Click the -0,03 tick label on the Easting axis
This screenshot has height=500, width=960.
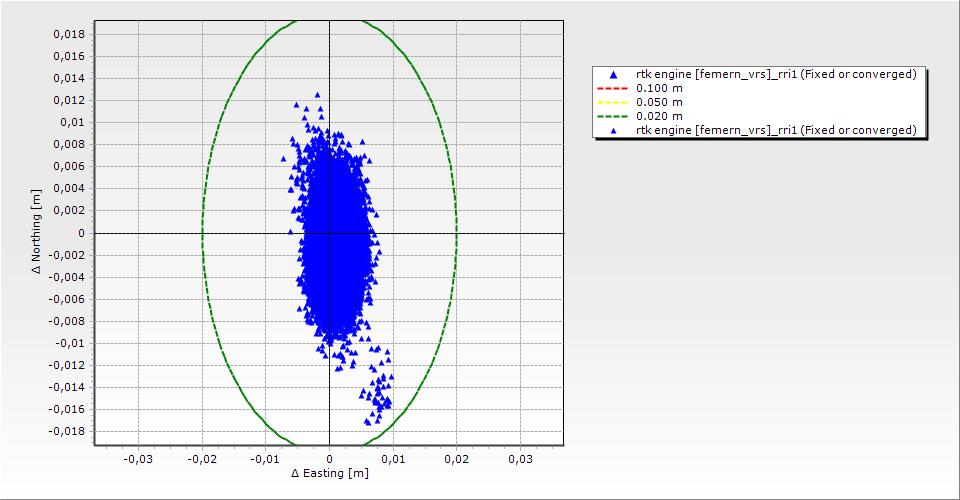(x=138, y=459)
